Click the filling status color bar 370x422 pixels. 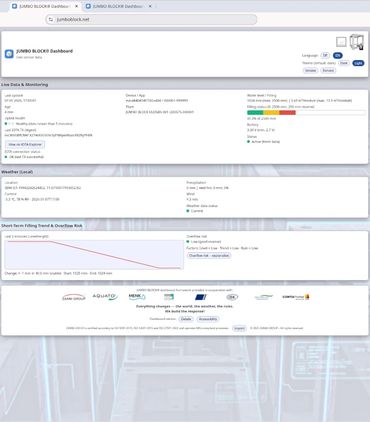click(306, 113)
